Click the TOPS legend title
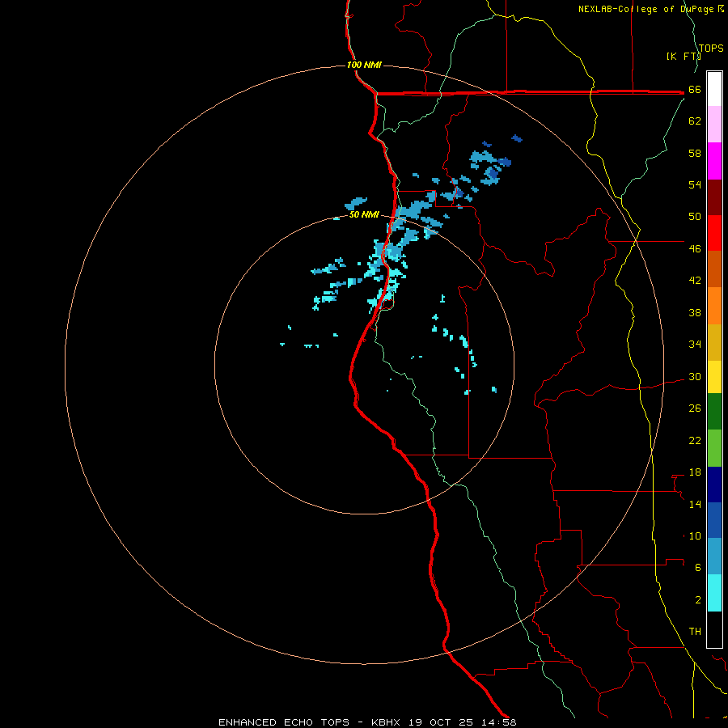 tap(711, 48)
